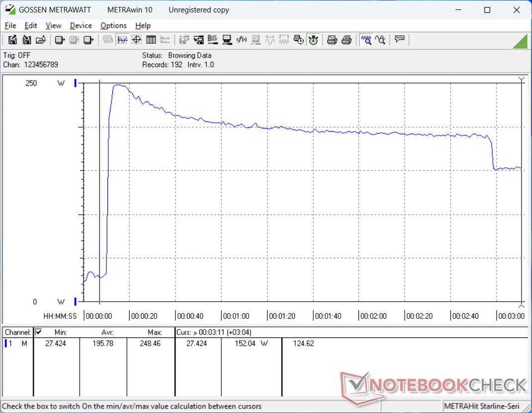Click the METRAwin application icon in title bar
Viewport: 532px width, 413px height.
click(x=10, y=9)
